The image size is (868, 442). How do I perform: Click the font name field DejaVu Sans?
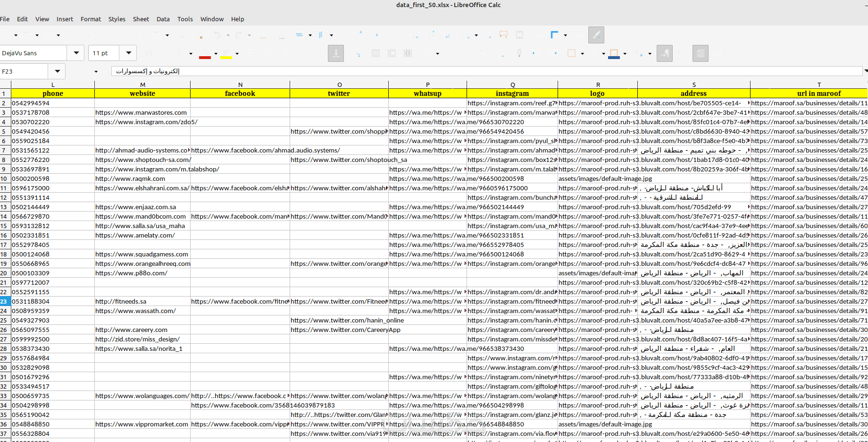(33, 53)
